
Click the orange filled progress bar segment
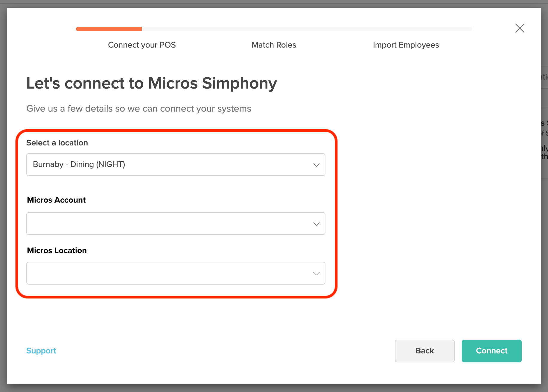[109, 29]
